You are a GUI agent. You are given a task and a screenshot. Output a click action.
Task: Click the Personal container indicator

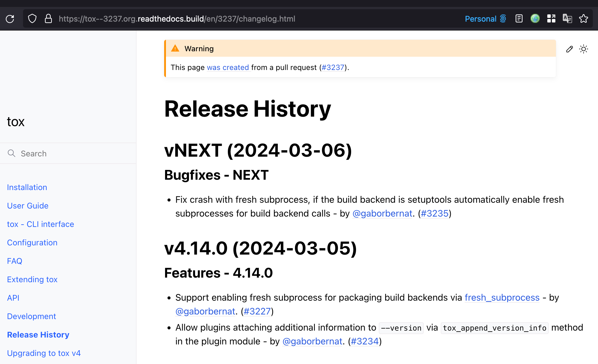pyautogui.click(x=485, y=19)
